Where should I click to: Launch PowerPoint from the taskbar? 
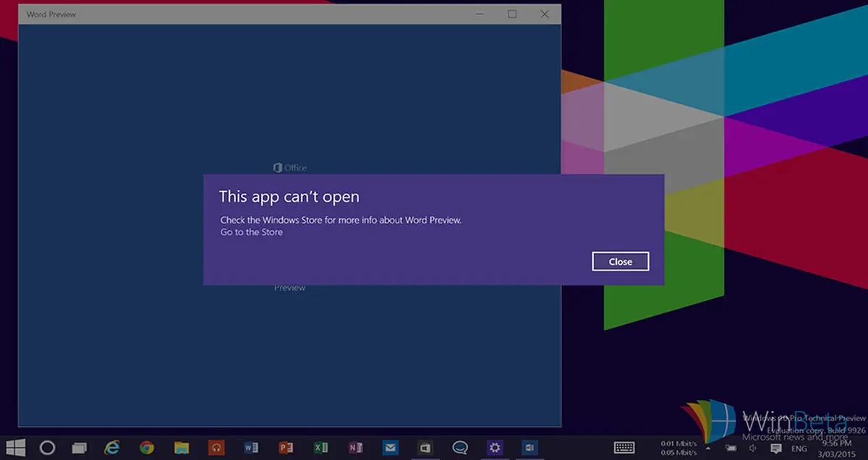point(286,447)
